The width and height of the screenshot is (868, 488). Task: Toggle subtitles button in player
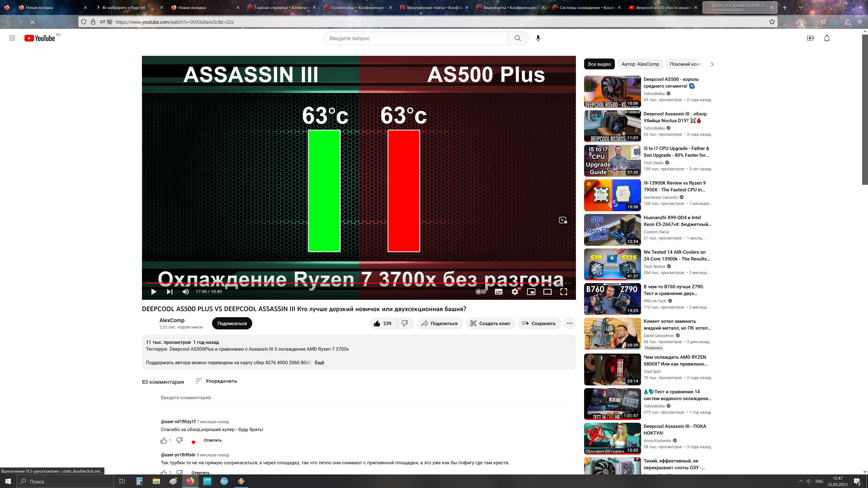point(498,292)
